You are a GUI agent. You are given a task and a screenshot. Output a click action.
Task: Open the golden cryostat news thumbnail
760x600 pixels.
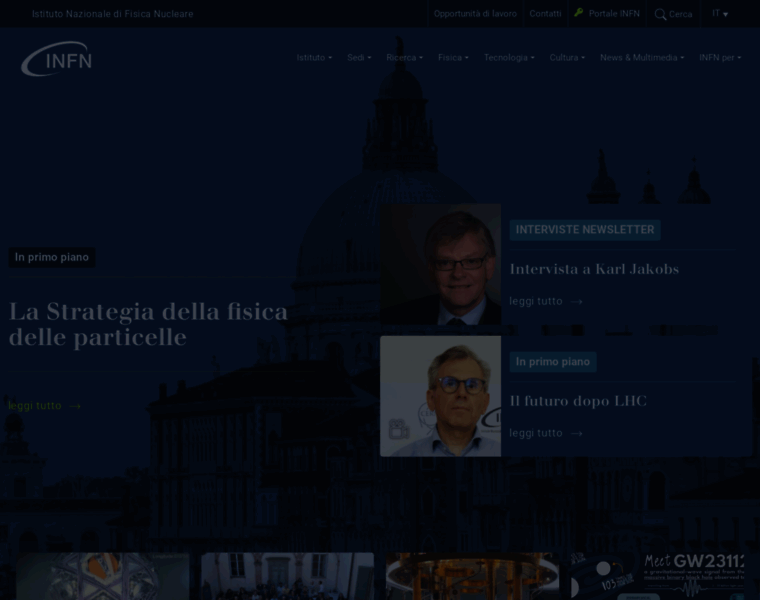472,576
